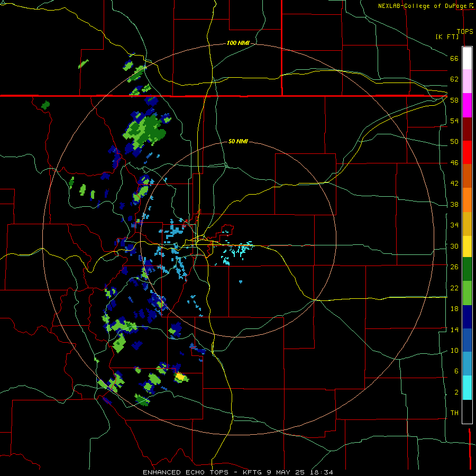The height and width of the screenshot is (476, 476).
Task: Select the cyan legend swatch
Action: 467,388
